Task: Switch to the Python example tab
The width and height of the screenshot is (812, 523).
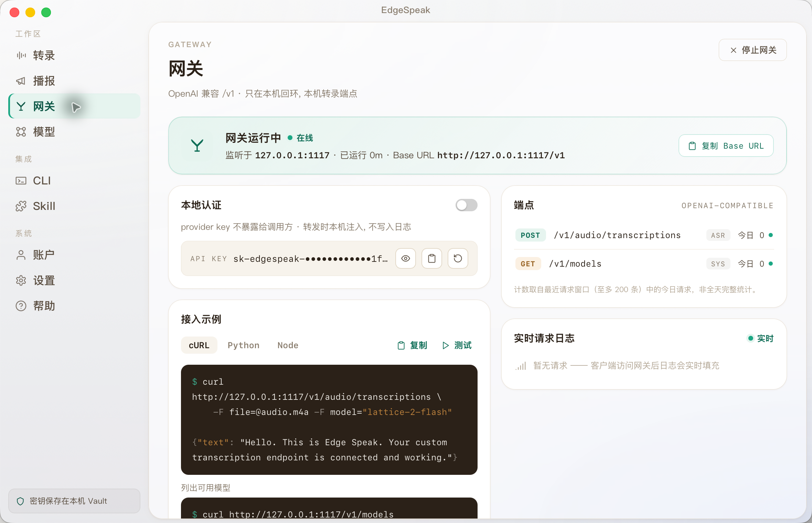Action: tap(244, 345)
